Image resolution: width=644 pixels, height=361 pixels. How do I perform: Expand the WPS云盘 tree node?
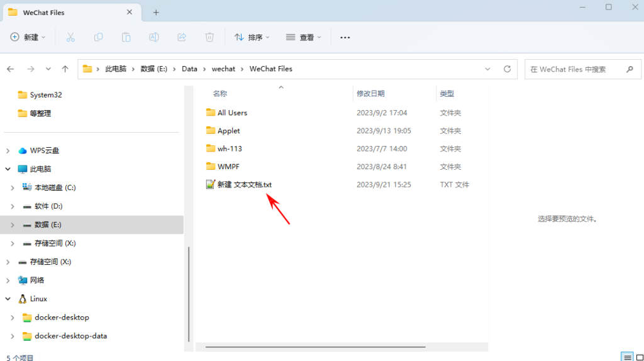coord(8,151)
